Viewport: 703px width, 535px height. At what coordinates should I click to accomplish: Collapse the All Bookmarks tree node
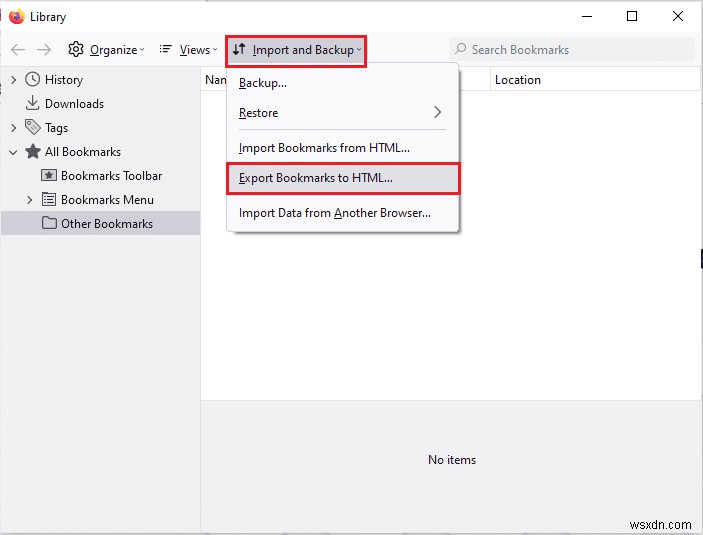click(x=13, y=152)
